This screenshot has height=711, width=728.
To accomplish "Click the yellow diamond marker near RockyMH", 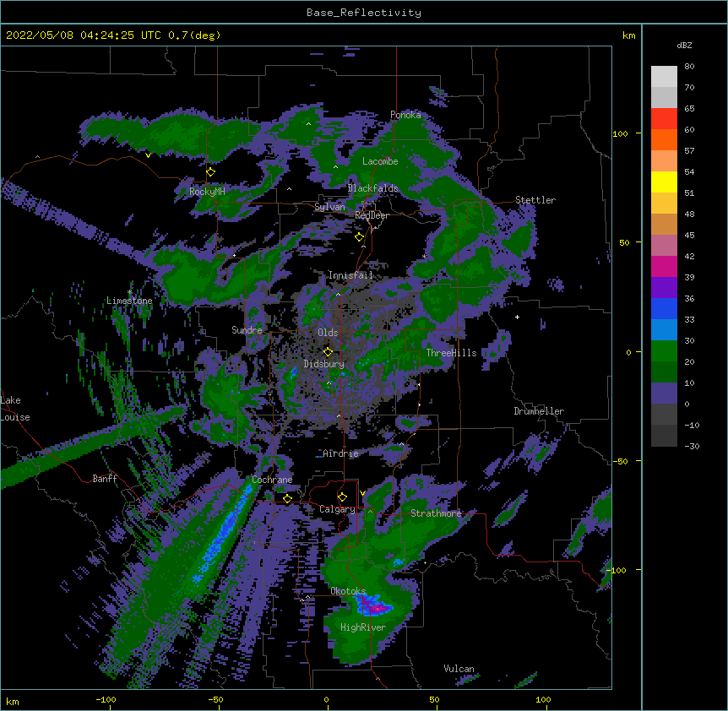I will coord(211,172).
